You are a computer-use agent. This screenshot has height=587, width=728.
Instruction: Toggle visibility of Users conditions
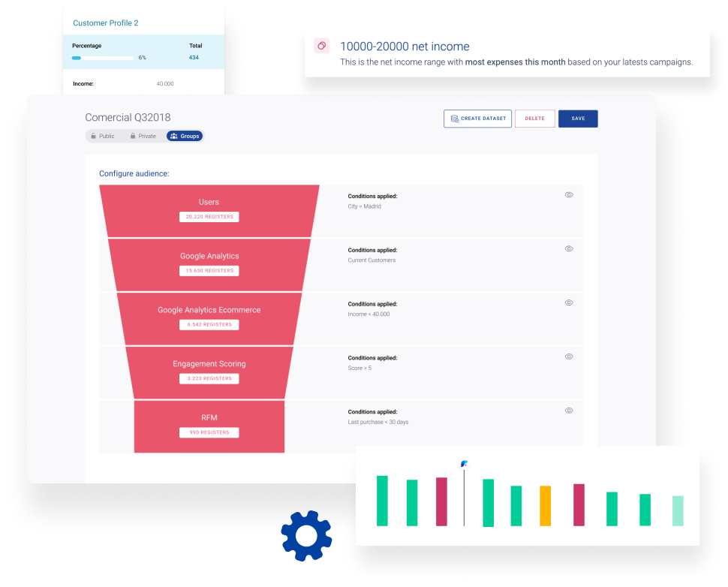click(569, 195)
